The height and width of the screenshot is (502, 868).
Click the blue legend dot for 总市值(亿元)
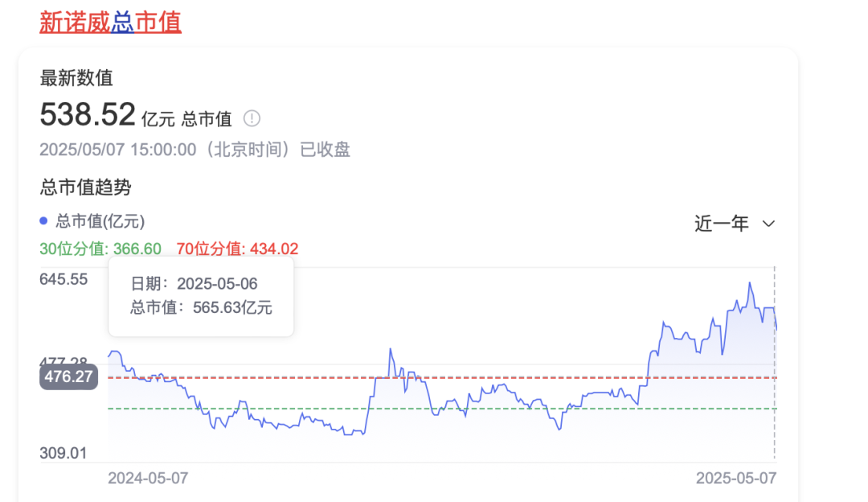(43, 221)
